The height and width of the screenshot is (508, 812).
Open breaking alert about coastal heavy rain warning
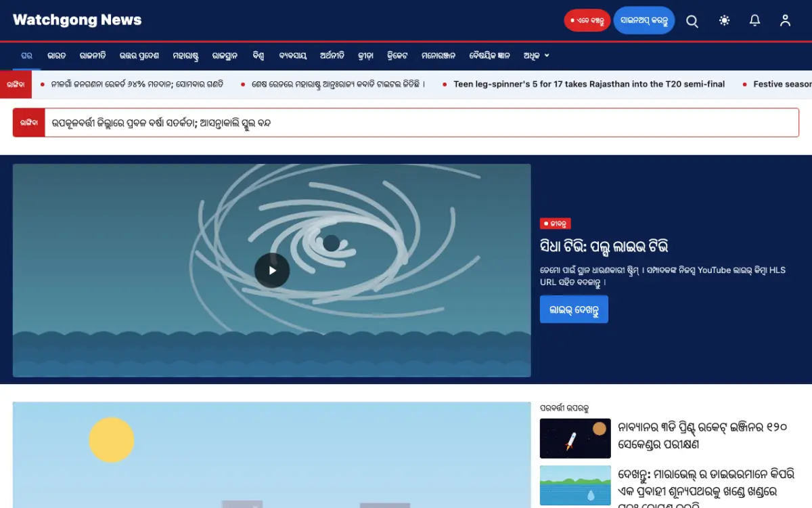coord(162,123)
